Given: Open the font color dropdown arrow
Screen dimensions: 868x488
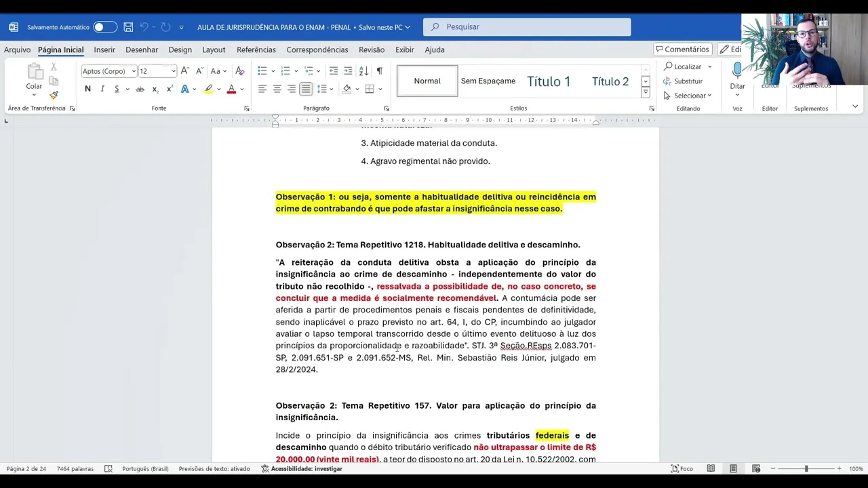Looking at the screenshot, I should coord(241,89).
